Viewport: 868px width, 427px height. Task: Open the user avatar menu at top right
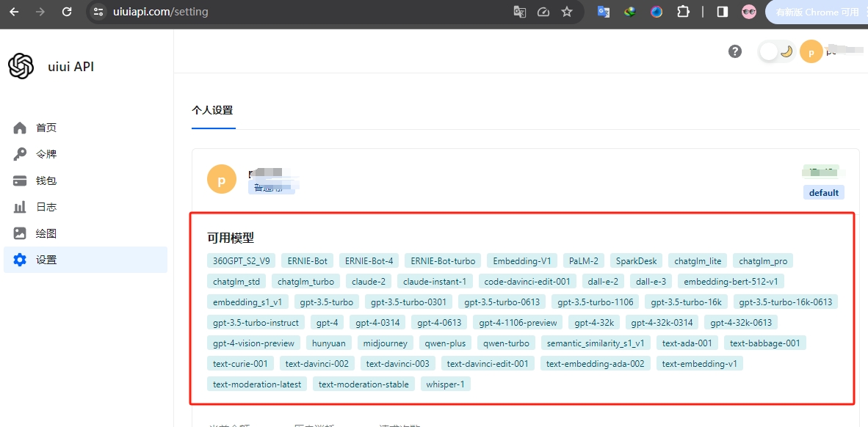pyautogui.click(x=811, y=52)
